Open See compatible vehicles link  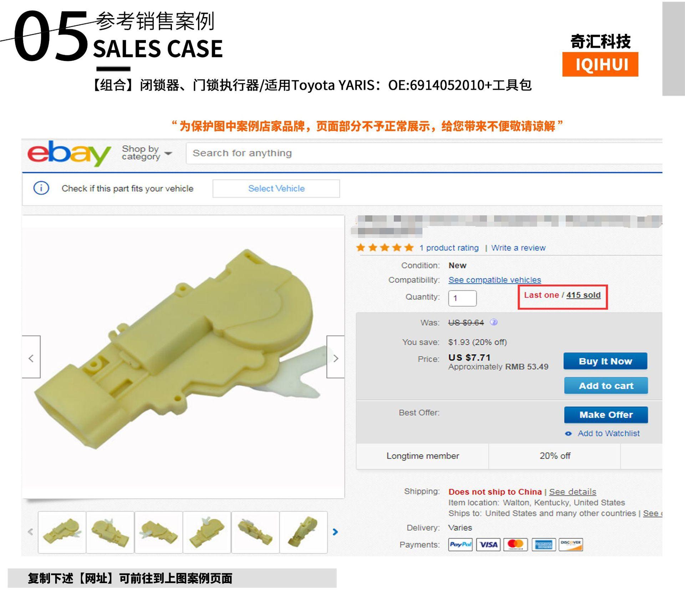point(494,280)
